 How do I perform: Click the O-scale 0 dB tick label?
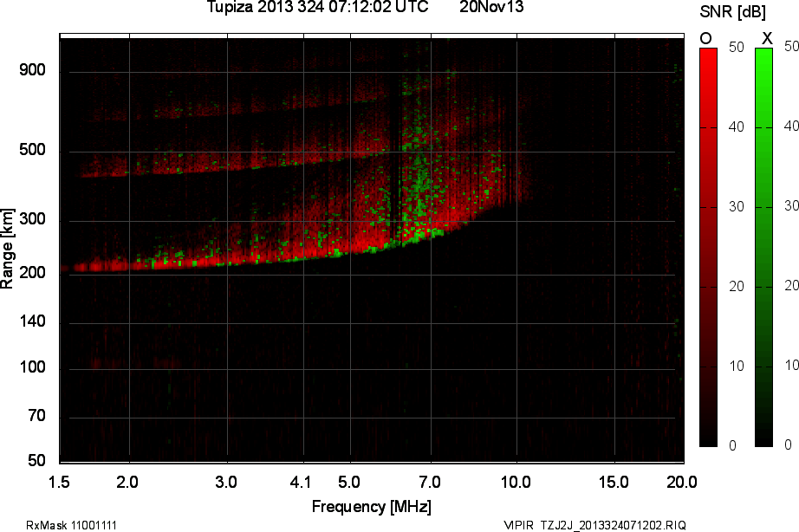coord(733,446)
